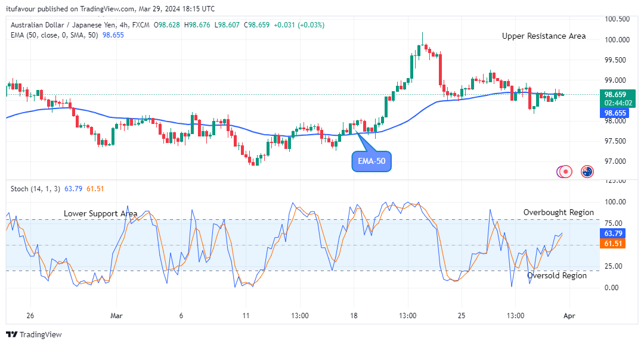
Task: Click the high value H98.676 in legend
Action: click(197, 25)
